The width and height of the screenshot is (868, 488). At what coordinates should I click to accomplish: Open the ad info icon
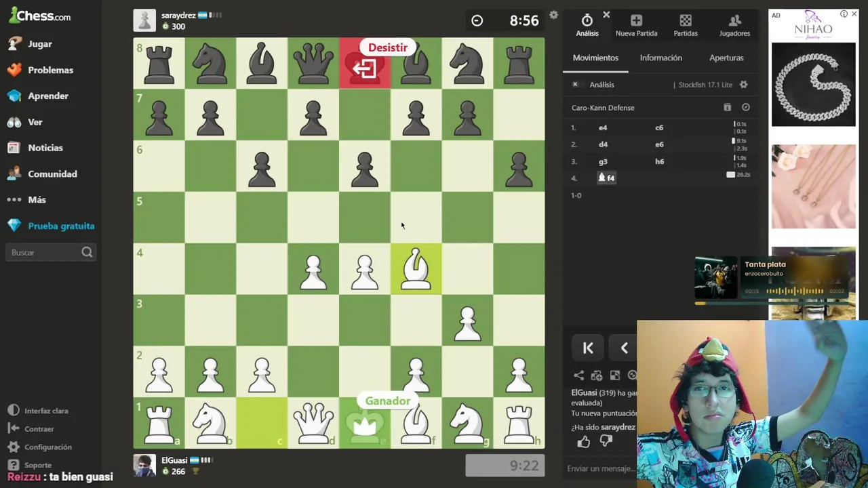(844, 14)
